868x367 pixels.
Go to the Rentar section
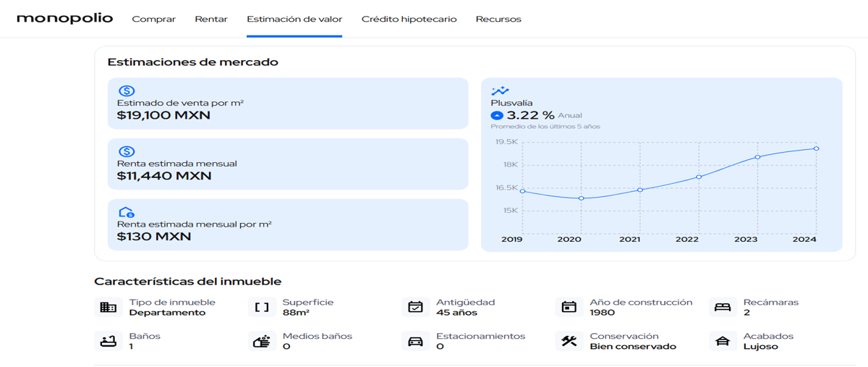coord(211,19)
